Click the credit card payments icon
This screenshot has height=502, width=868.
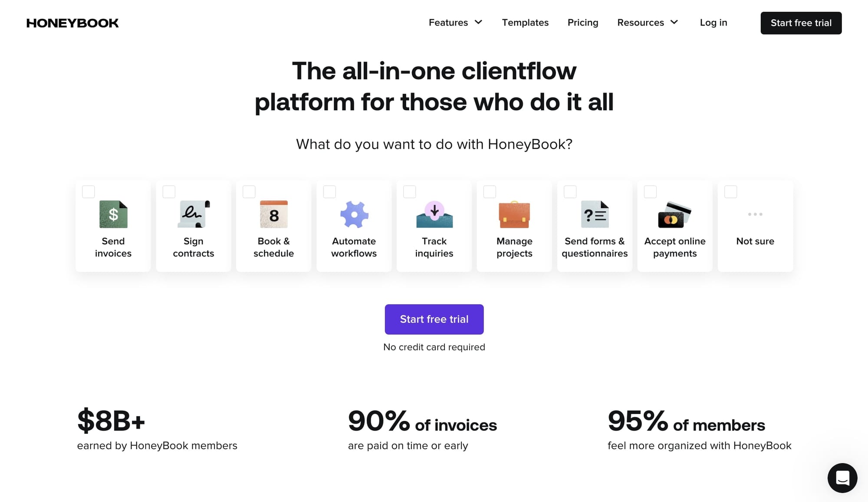click(x=674, y=214)
